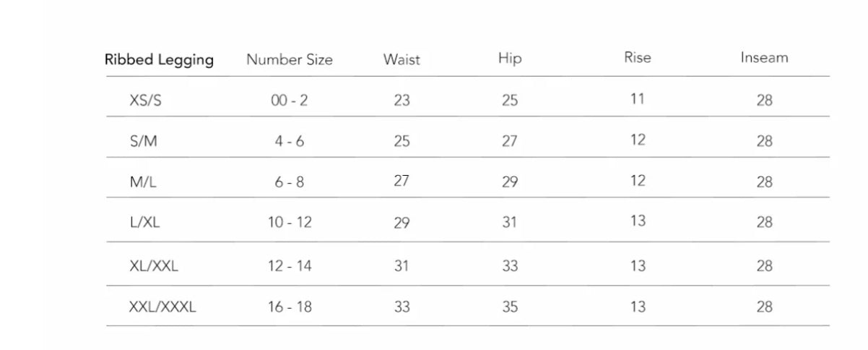Select inseam value 28 in M/L row

(x=765, y=182)
